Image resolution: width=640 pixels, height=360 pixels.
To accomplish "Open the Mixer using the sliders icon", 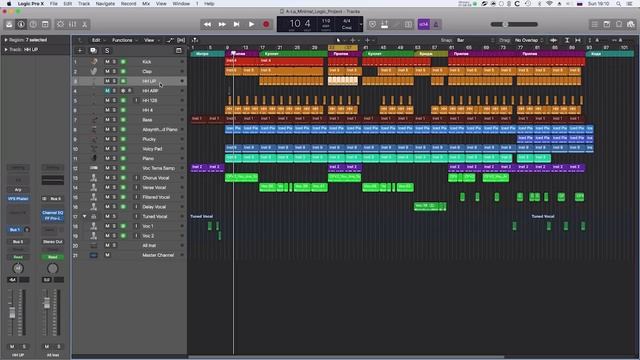I will coord(73,24).
